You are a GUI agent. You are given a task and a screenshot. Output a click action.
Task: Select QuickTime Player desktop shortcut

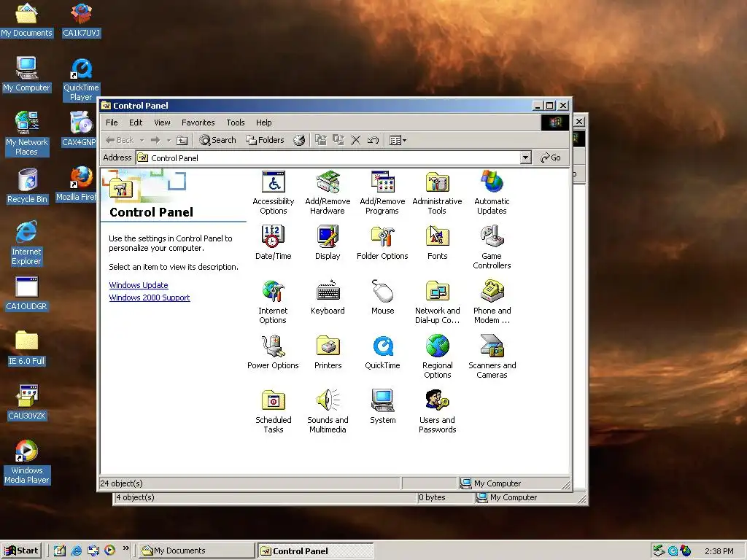pos(82,79)
